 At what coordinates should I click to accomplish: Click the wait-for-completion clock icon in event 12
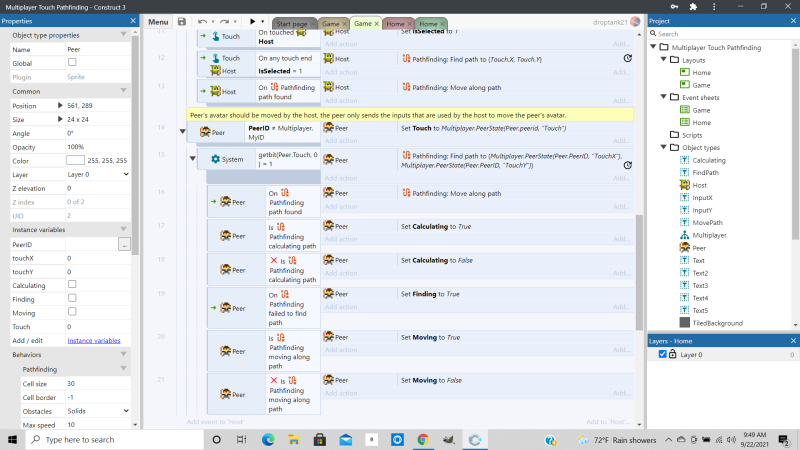click(x=628, y=58)
